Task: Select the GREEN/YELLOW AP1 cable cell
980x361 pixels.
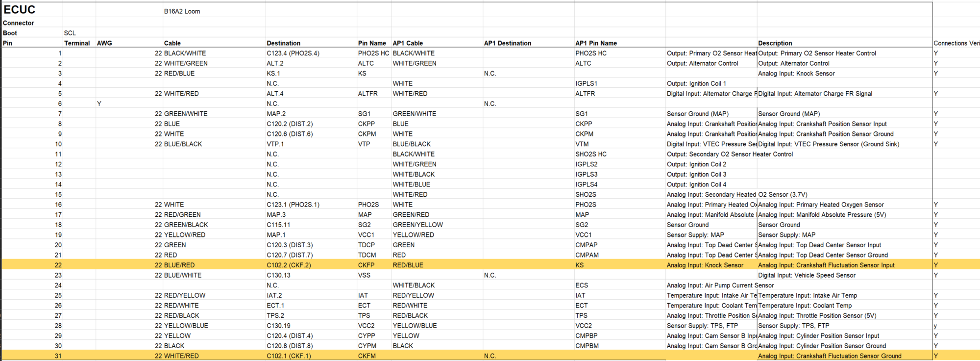Action: click(417, 225)
